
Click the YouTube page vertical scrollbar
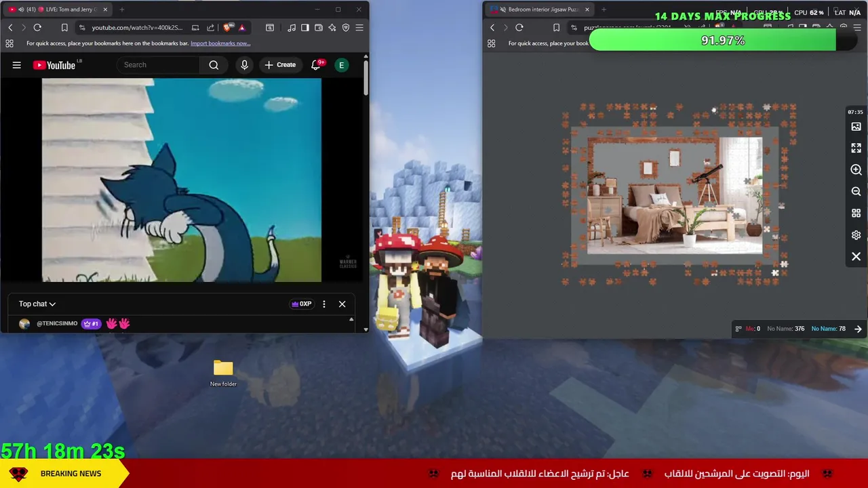pyautogui.click(x=366, y=78)
